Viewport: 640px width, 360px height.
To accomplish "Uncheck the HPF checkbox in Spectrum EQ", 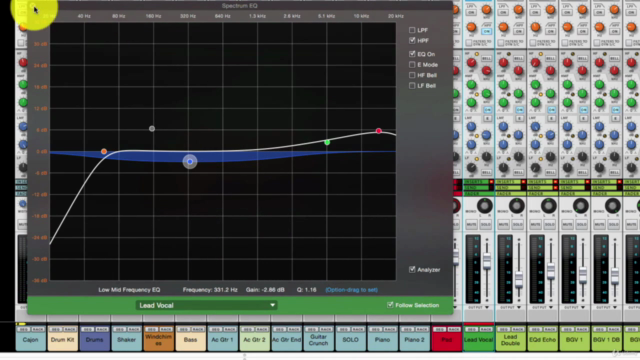I will (412, 40).
